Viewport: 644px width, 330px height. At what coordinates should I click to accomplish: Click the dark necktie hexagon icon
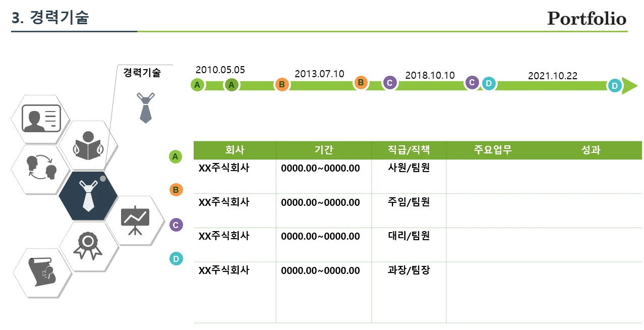click(x=88, y=196)
